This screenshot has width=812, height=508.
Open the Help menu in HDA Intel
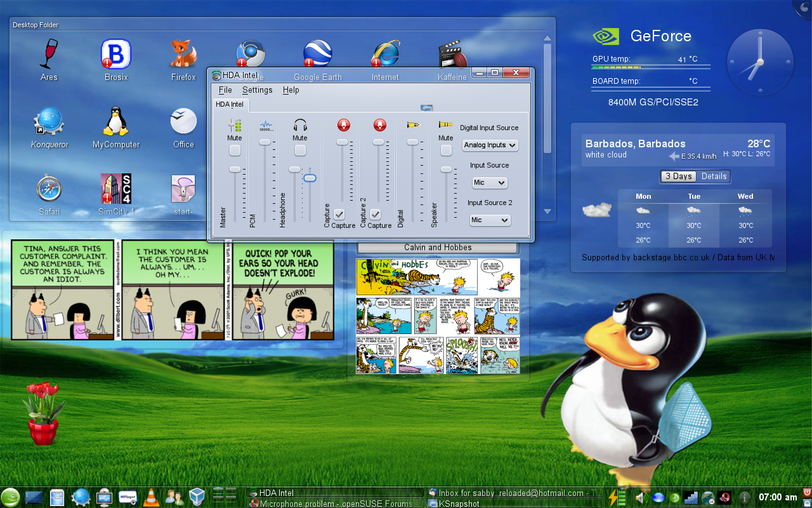[x=291, y=90]
